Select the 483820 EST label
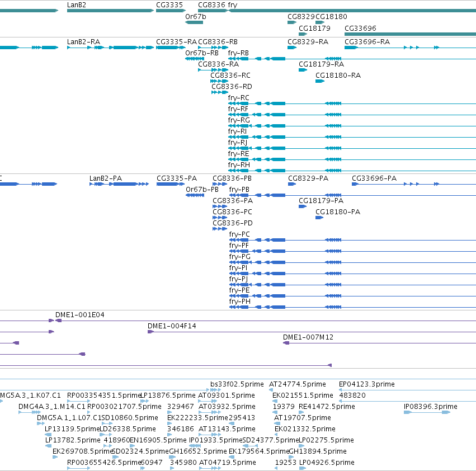 pyautogui.click(x=352, y=395)
